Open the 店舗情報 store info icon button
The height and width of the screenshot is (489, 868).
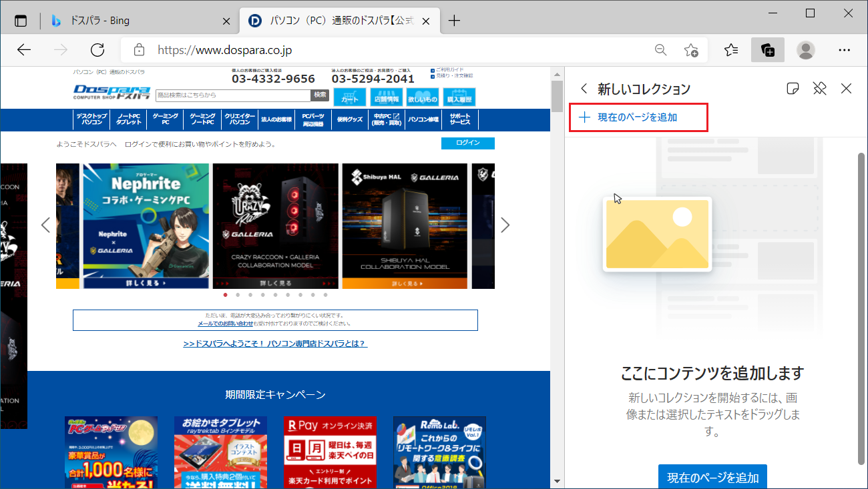pos(387,97)
